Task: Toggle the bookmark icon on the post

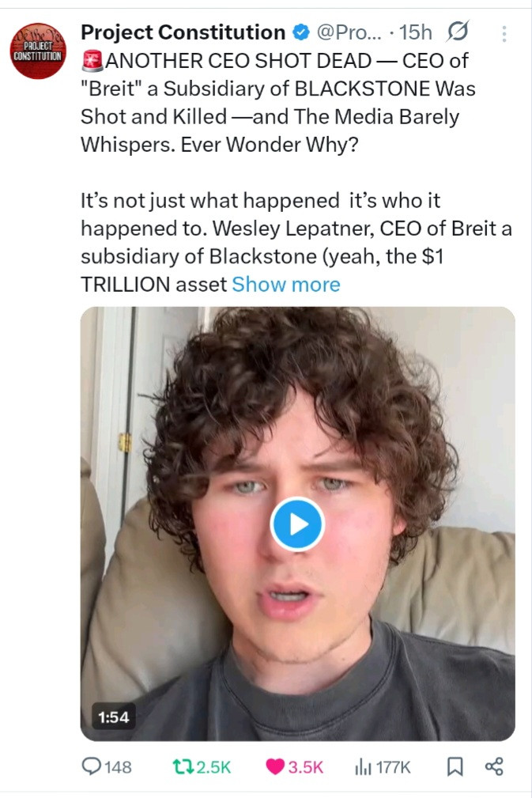Action: pos(455,766)
